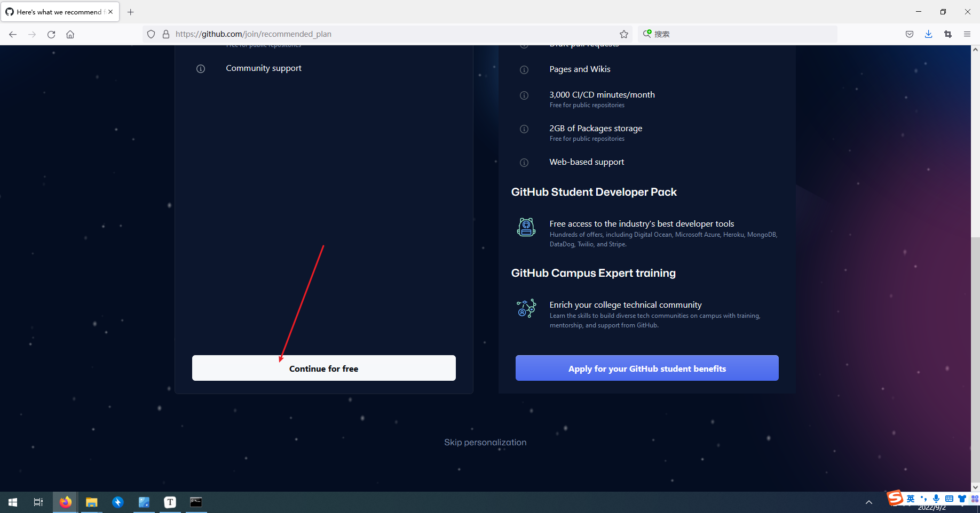Viewport: 980px width, 513px height.
Task: Click the browser Back arrow
Action: [x=13, y=34]
